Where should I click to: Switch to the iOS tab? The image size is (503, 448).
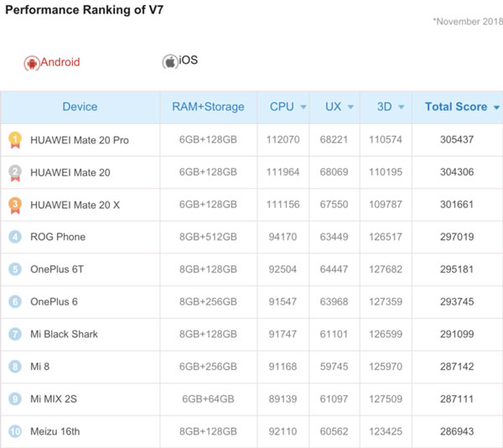(188, 61)
